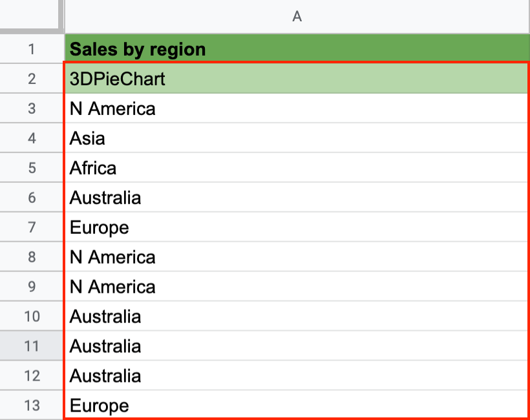530x420 pixels.
Task: Select row 9 header
Action: pos(32,286)
